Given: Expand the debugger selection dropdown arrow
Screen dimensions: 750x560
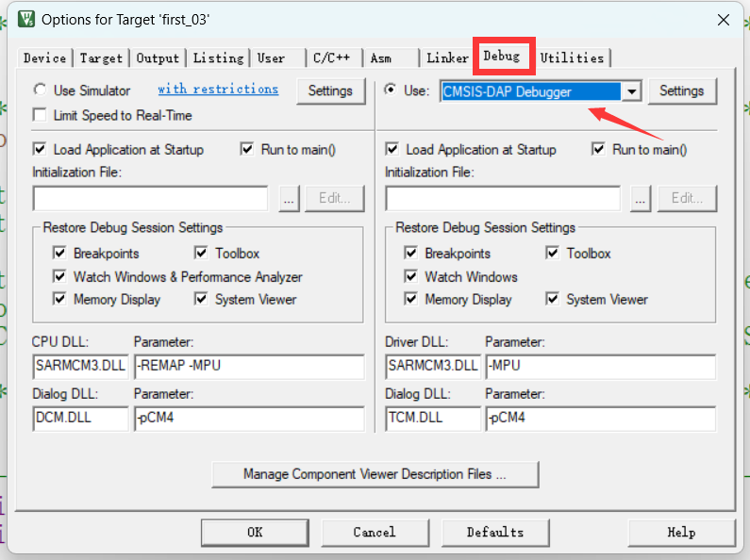Looking at the screenshot, I should tap(631, 91).
